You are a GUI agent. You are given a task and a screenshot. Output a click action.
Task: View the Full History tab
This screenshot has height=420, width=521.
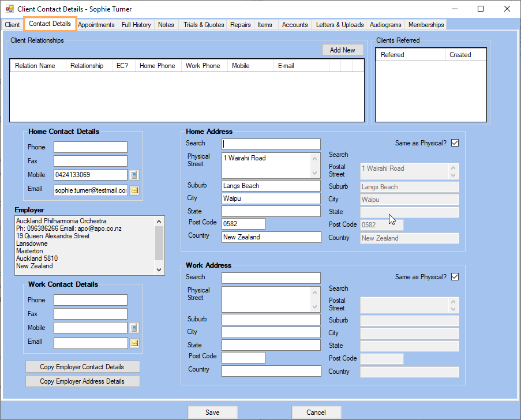pos(136,24)
